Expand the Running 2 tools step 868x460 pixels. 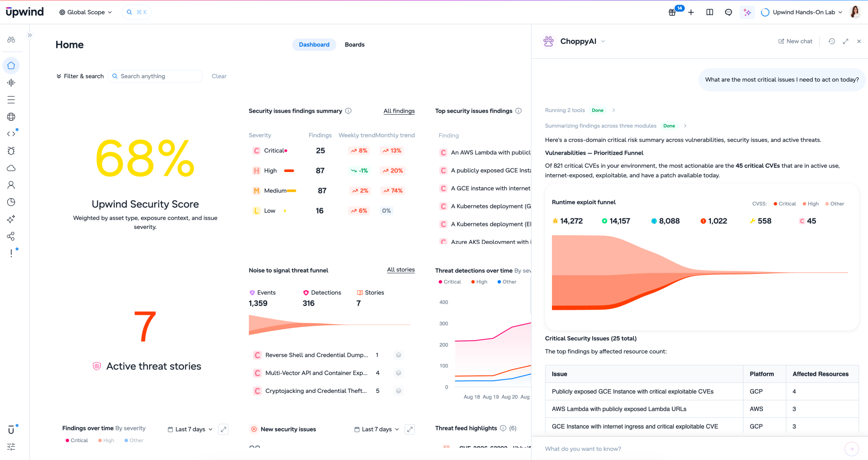[614, 110]
